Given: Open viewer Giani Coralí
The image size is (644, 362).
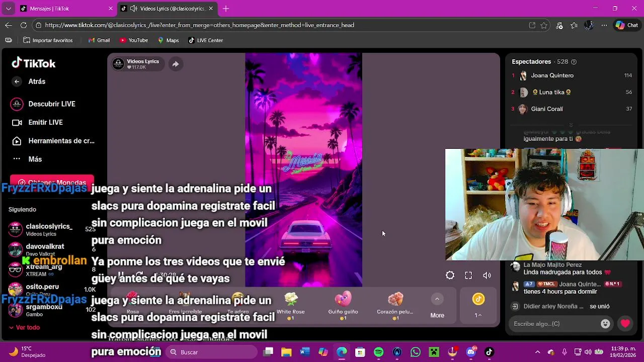Looking at the screenshot, I should pos(572,109).
